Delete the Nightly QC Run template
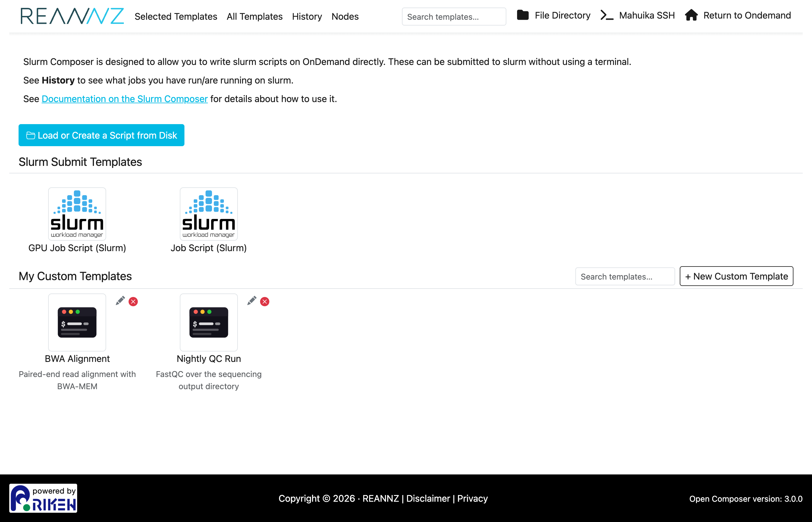812x522 pixels. point(265,302)
